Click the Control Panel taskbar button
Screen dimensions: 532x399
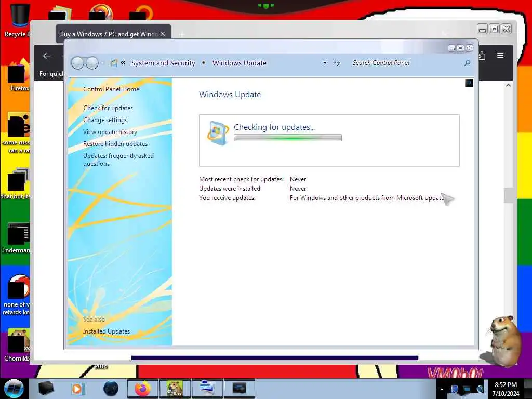coord(207,389)
